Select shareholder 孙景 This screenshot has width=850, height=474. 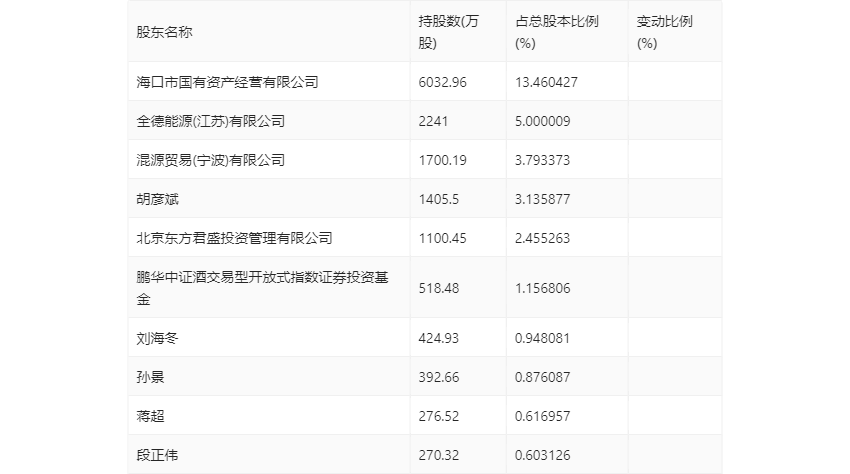tap(150, 377)
